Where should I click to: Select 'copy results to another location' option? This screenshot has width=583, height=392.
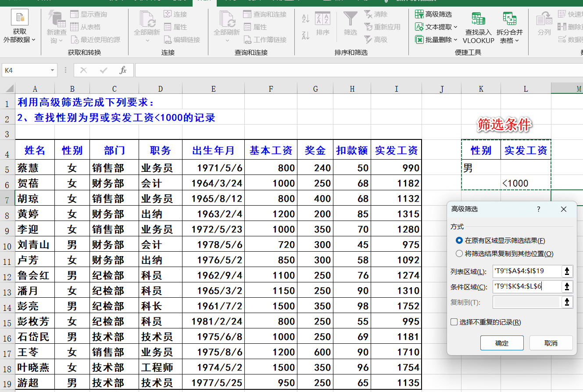459,253
